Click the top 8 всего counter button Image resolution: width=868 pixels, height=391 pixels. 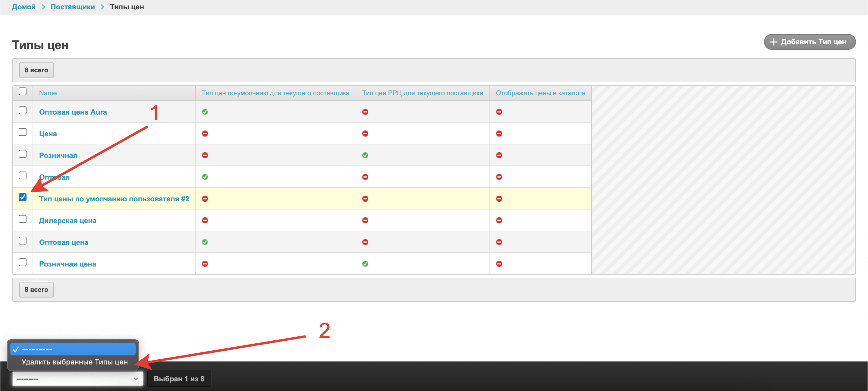pos(36,70)
